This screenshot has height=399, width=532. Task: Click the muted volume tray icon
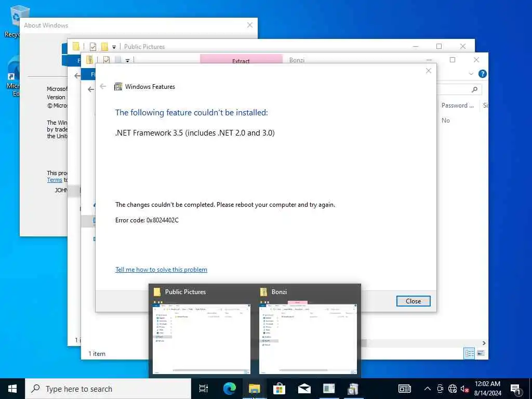(464, 389)
